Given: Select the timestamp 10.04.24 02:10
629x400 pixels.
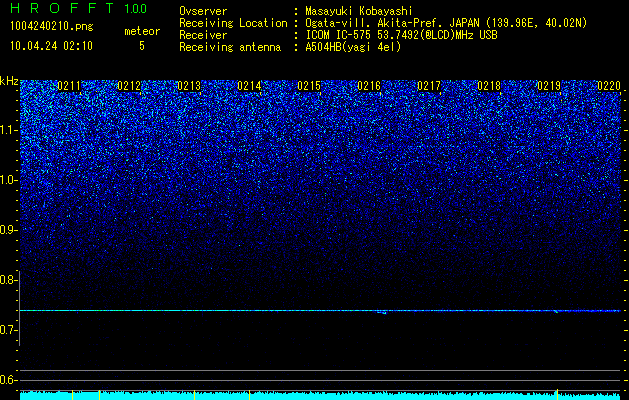Looking at the screenshot, I should tap(51, 46).
